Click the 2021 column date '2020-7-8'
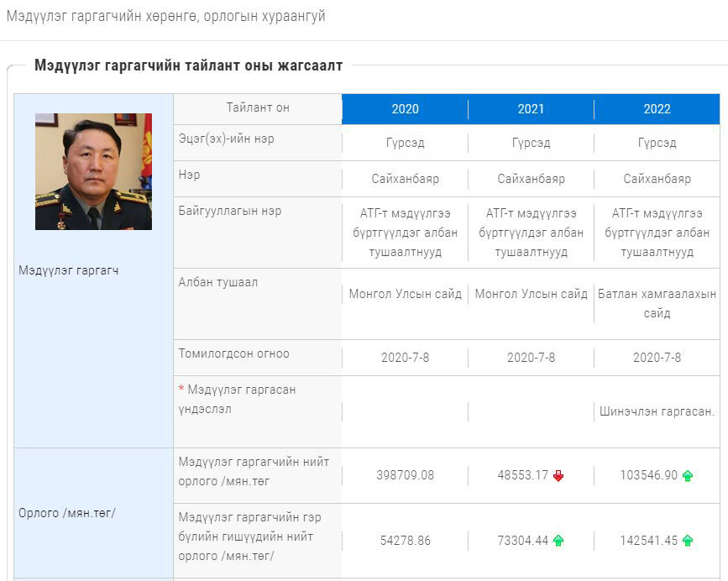This screenshot has width=728, height=581. point(531,358)
